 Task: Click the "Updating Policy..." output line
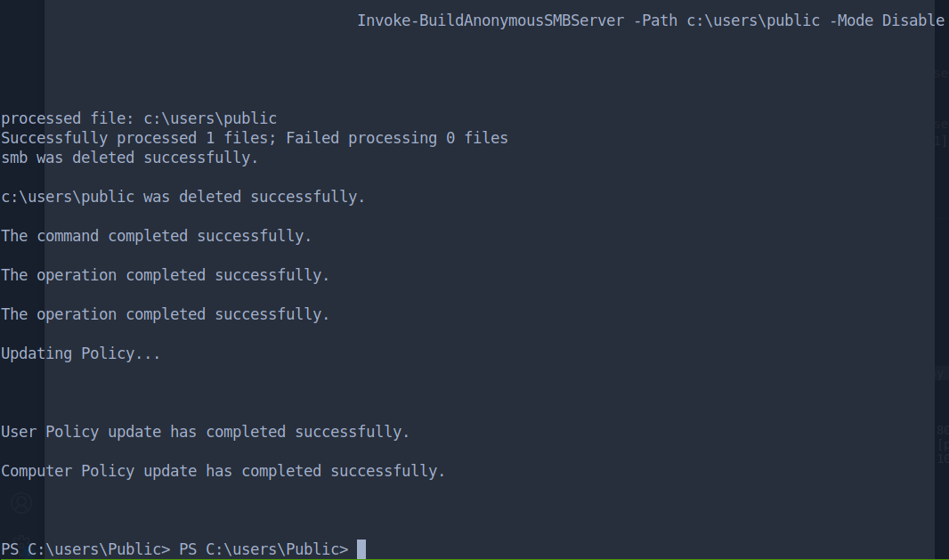pyautogui.click(x=81, y=353)
